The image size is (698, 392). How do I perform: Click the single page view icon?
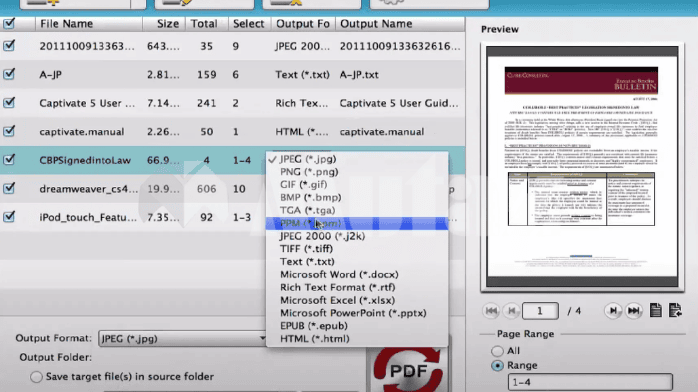coord(655,310)
